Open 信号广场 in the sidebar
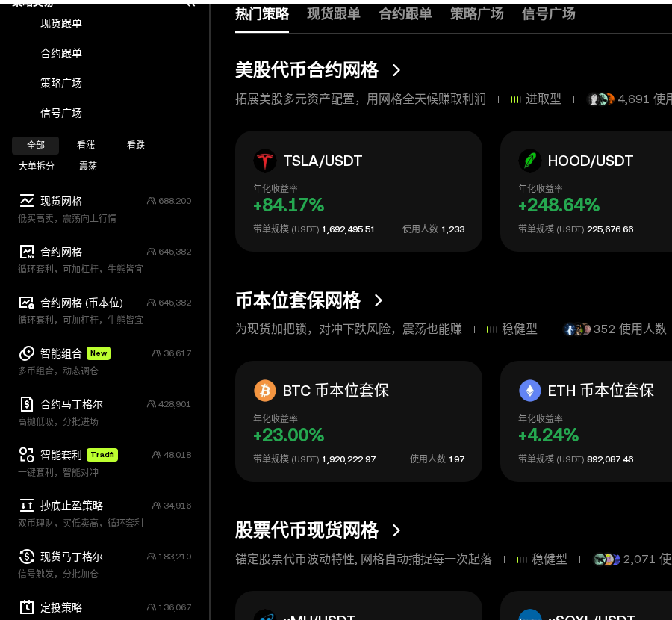The image size is (672, 620). (61, 114)
